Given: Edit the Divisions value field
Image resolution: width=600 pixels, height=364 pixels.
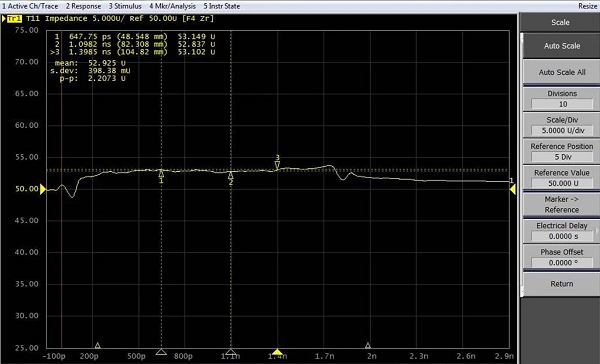Looking at the screenshot, I should pos(562,104).
